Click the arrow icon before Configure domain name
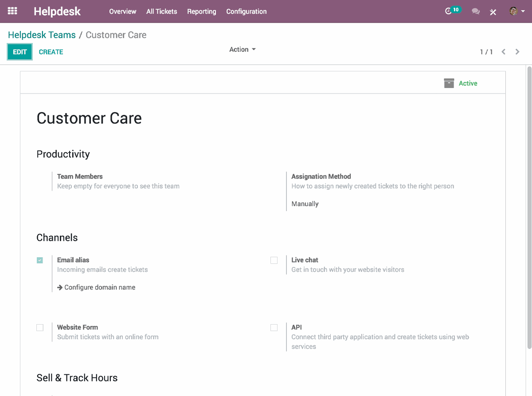The height and width of the screenshot is (396, 532). (60, 287)
